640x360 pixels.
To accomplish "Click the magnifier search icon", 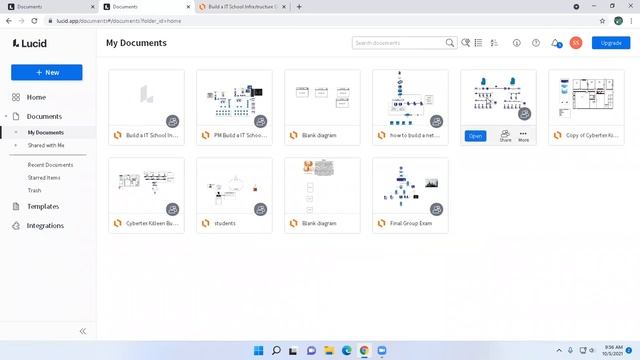I will click(x=450, y=43).
